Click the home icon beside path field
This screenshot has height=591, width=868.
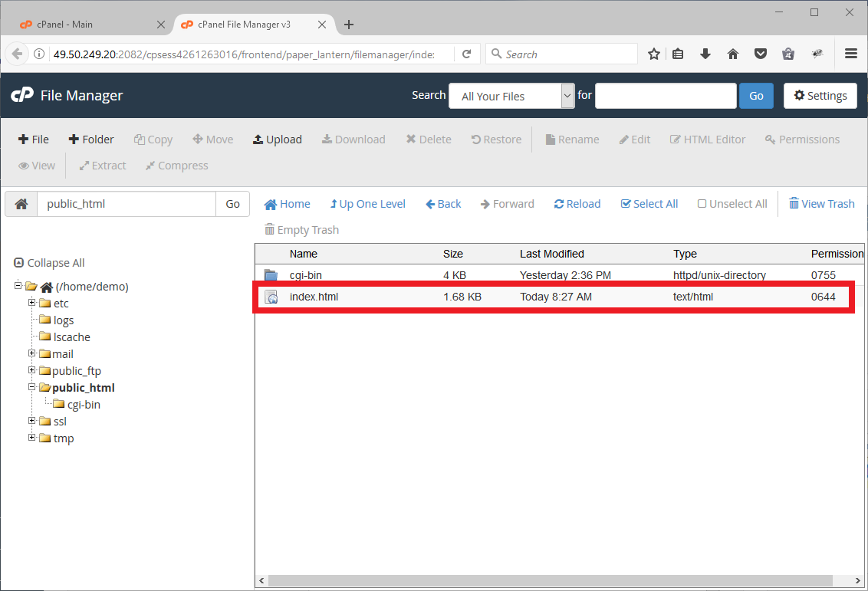21,204
